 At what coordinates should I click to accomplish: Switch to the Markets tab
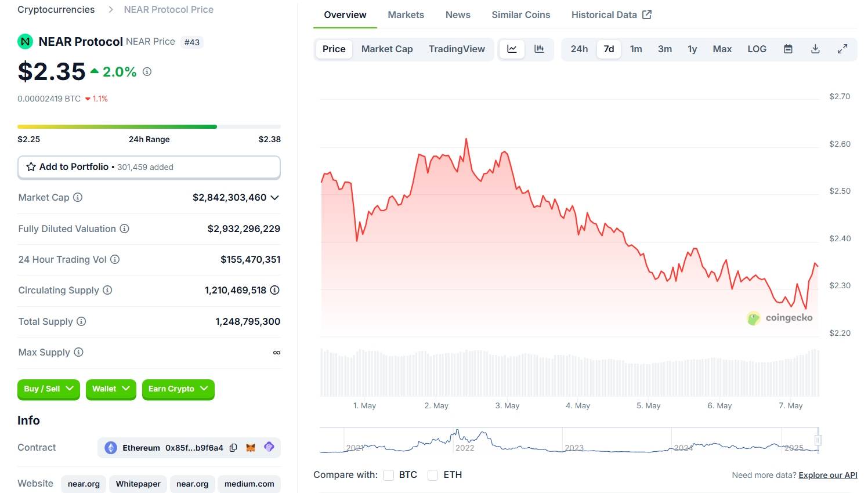406,14
